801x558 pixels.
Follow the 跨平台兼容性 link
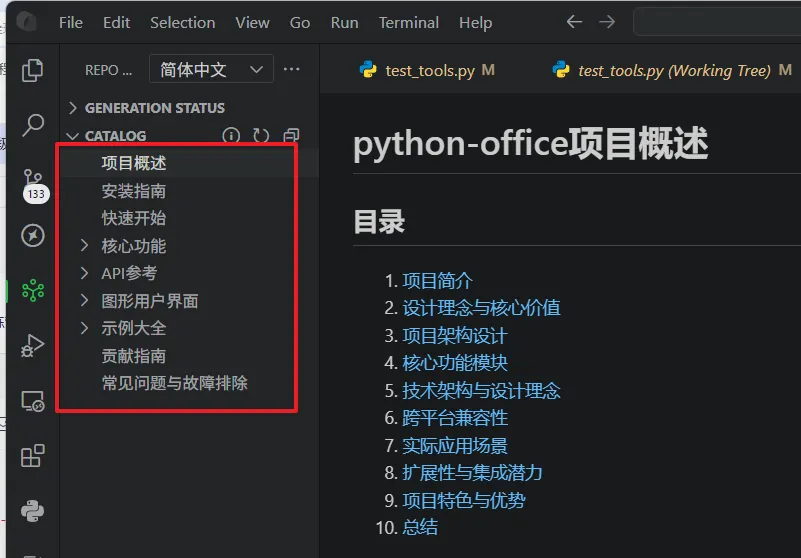pos(455,418)
